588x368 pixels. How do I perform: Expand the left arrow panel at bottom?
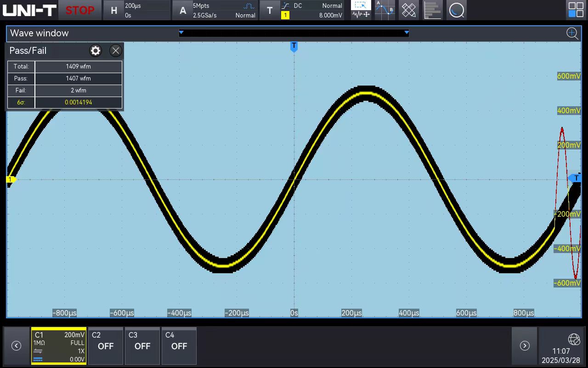tap(16, 345)
